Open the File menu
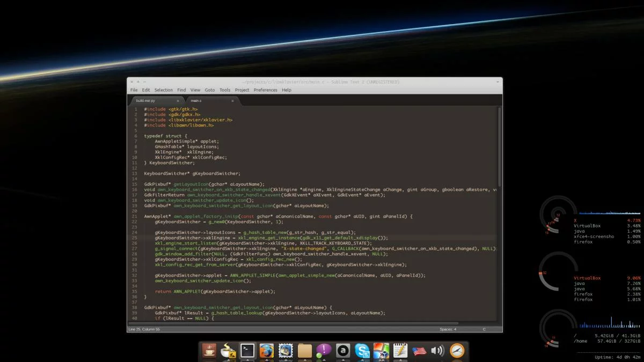 click(x=134, y=90)
